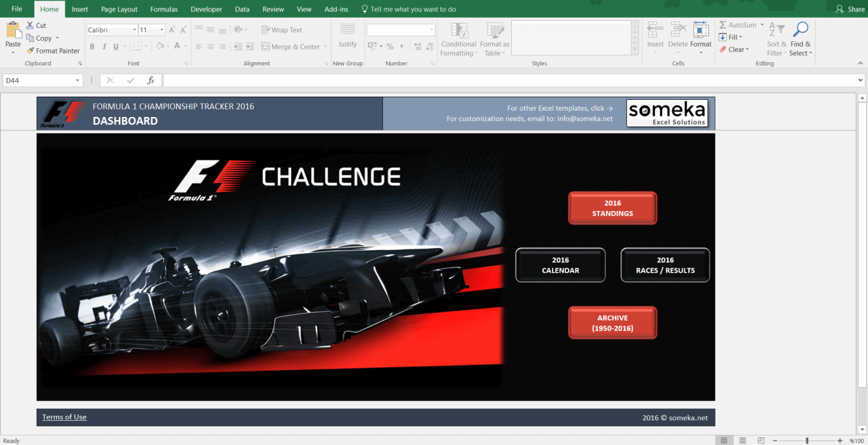Open the font size 11 dropdown
The height and width of the screenshot is (445, 868).
click(162, 30)
